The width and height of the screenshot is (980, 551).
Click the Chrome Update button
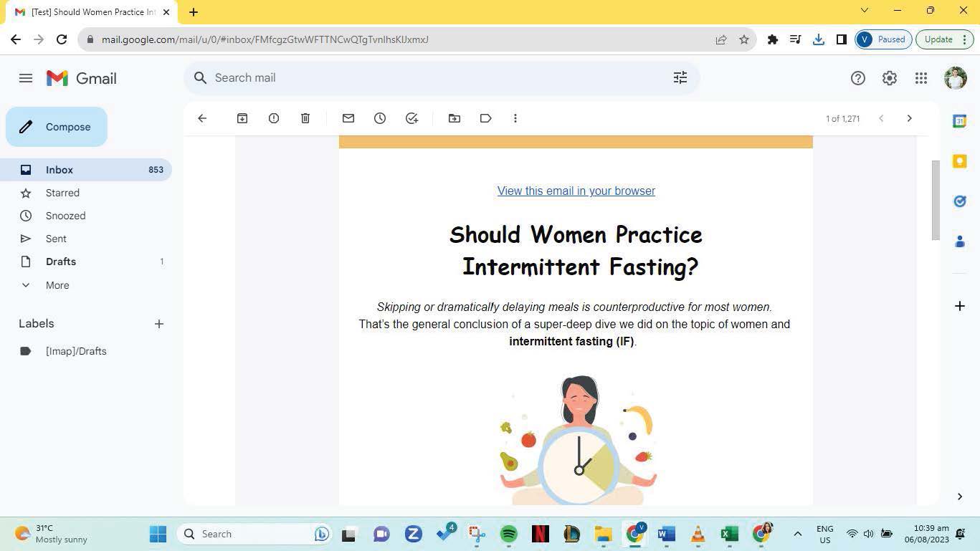(944, 39)
